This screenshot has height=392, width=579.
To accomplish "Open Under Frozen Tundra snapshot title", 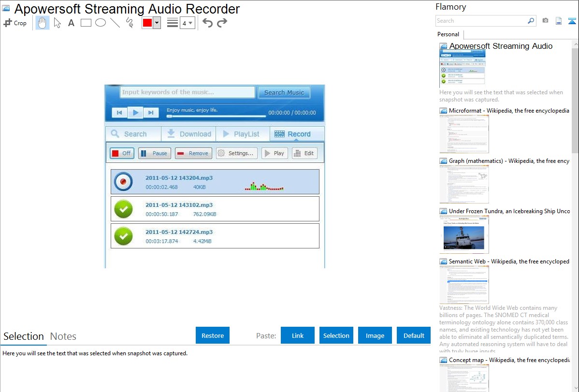I will 509,211.
